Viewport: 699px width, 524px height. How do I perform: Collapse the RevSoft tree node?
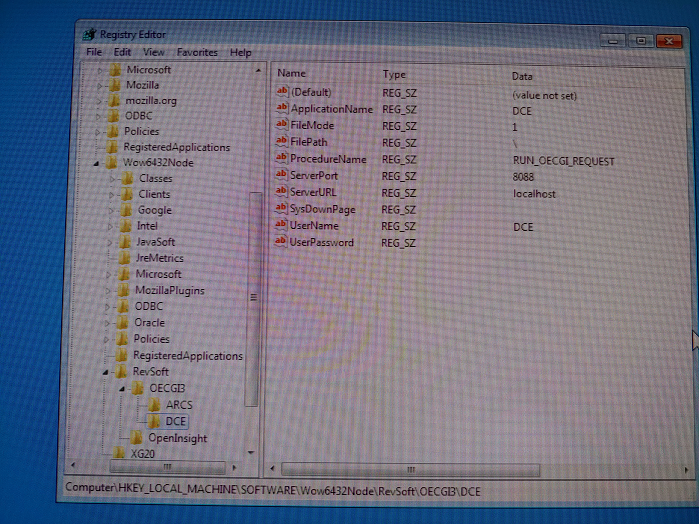(105, 372)
